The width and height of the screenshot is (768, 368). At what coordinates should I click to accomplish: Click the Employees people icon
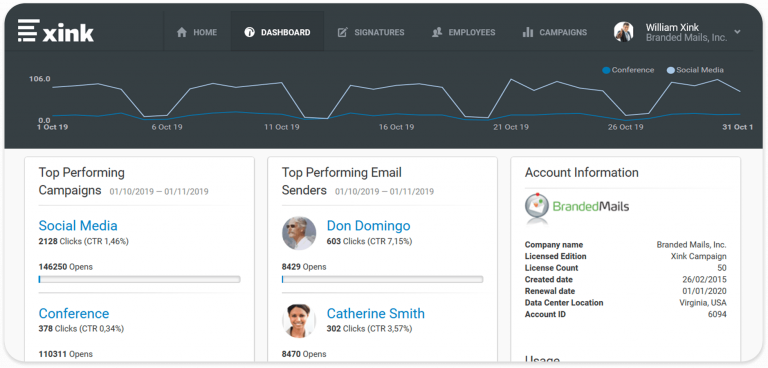[437, 32]
